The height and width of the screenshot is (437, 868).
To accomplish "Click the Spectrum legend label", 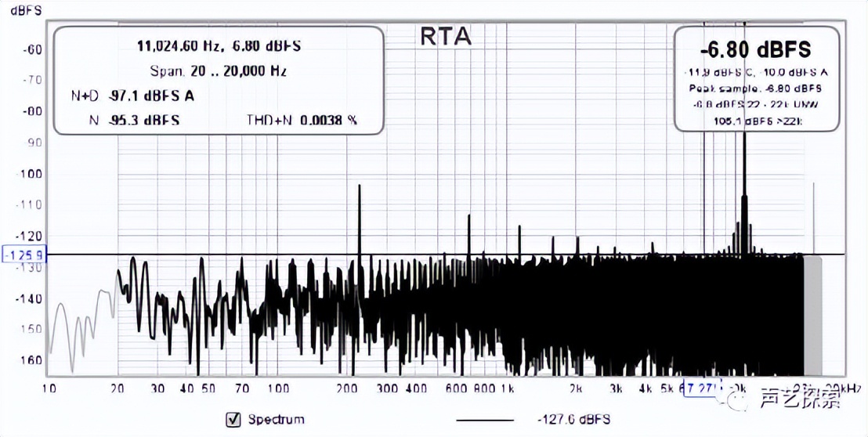I will [276, 420].
